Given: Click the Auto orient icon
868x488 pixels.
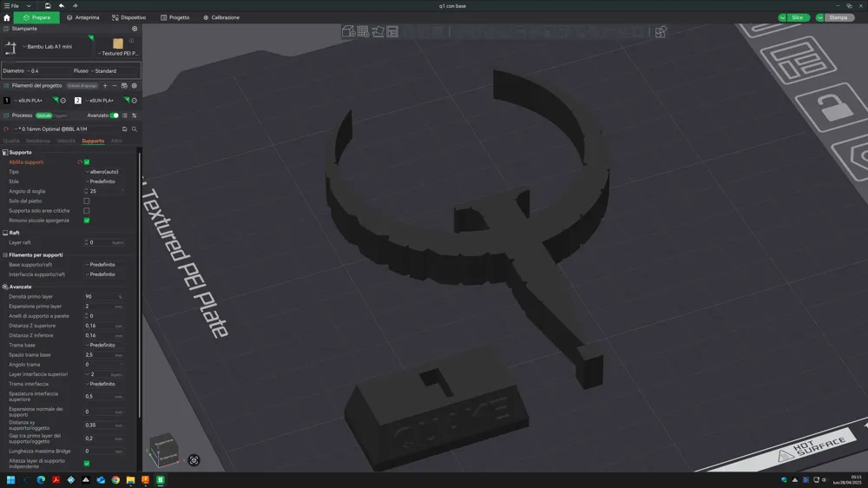Looking at the screenshot, I should [378, 31].
